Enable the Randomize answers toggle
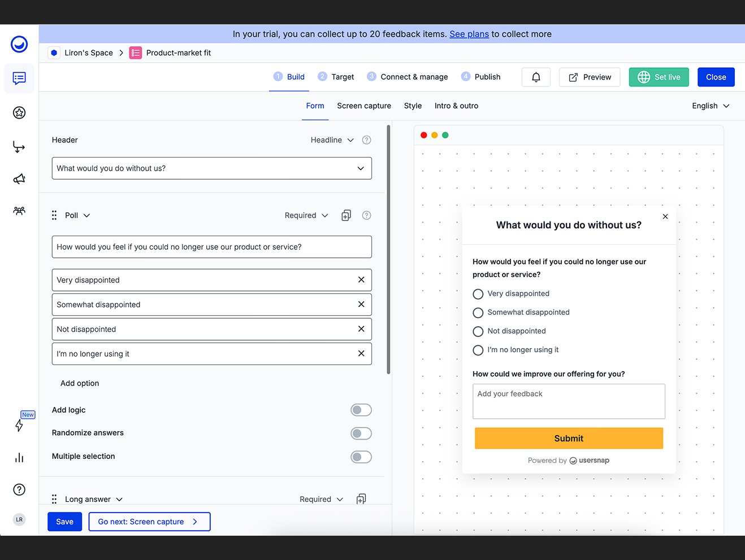745x560 pixels. click(361, 433)
